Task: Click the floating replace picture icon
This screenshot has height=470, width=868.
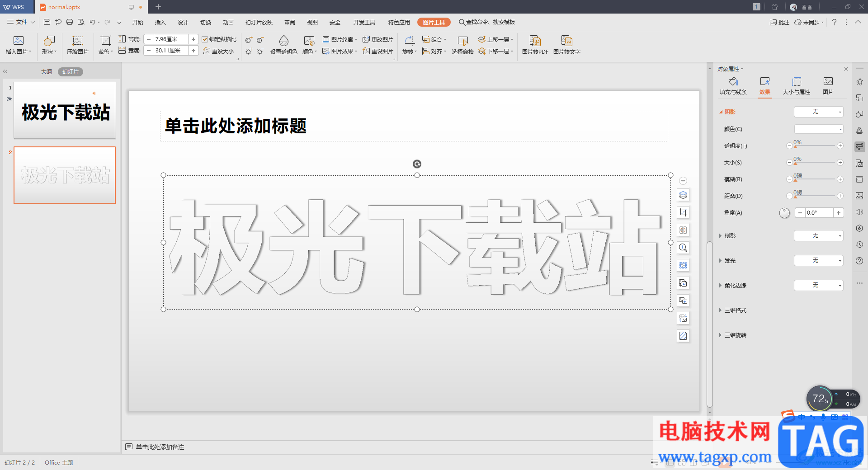Action: click(x=683, y=318)
